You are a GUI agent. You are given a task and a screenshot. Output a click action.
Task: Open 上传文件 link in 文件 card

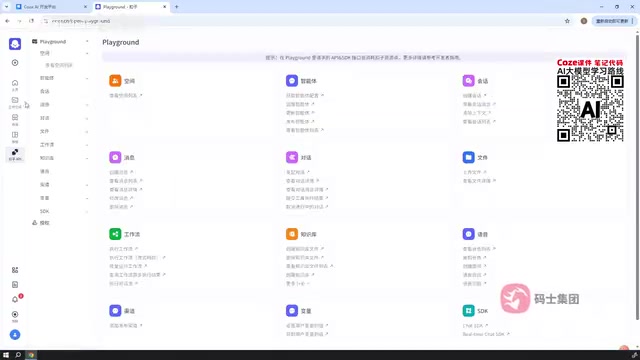coord(475,172)
